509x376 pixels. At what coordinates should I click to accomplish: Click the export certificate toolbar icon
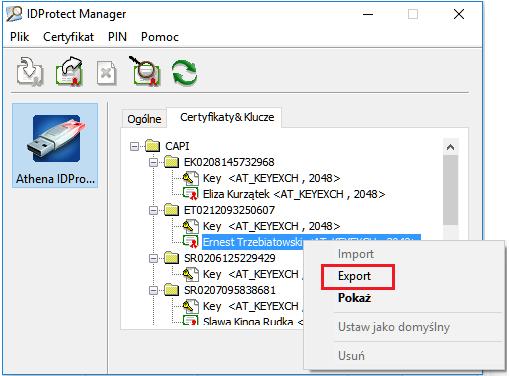click(x=69, y=71)
